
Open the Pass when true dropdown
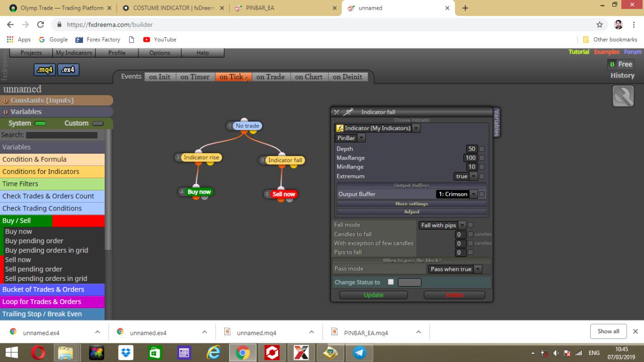point(477,269)
